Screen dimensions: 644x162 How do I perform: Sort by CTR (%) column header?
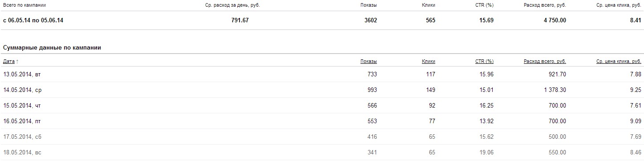[484, 61]
